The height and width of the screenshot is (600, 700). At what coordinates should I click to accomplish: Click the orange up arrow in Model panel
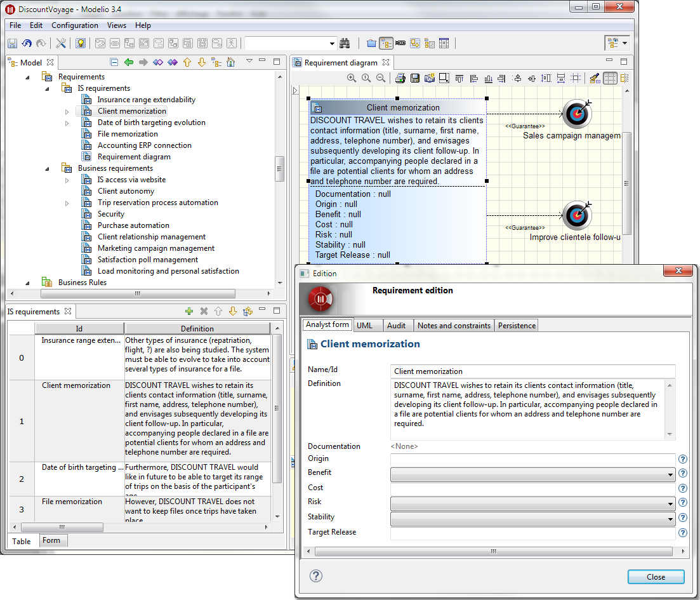(187, 62)
